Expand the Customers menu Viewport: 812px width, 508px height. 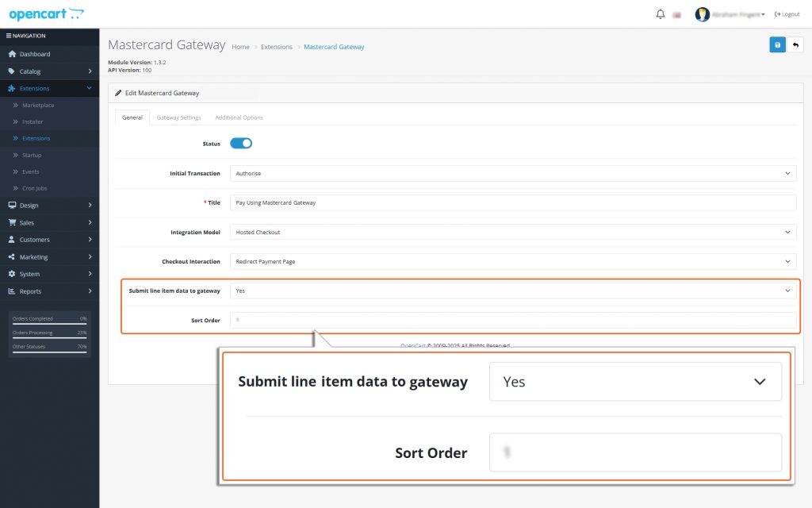(49, 240)
